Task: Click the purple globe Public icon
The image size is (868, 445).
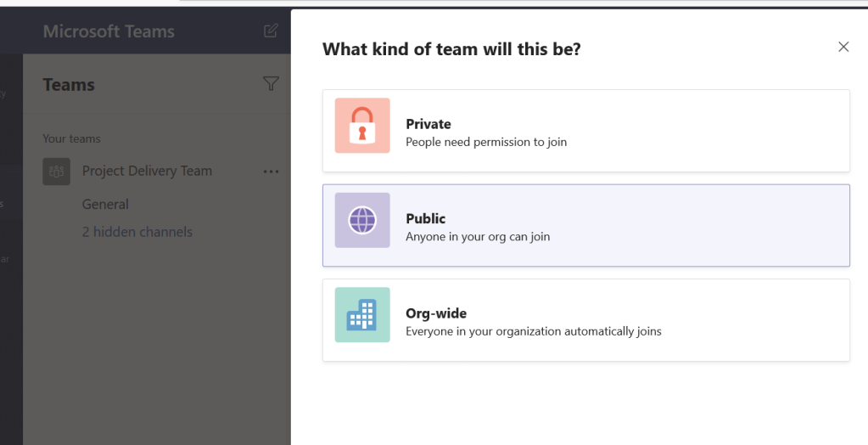Action: tap(362, 221)
